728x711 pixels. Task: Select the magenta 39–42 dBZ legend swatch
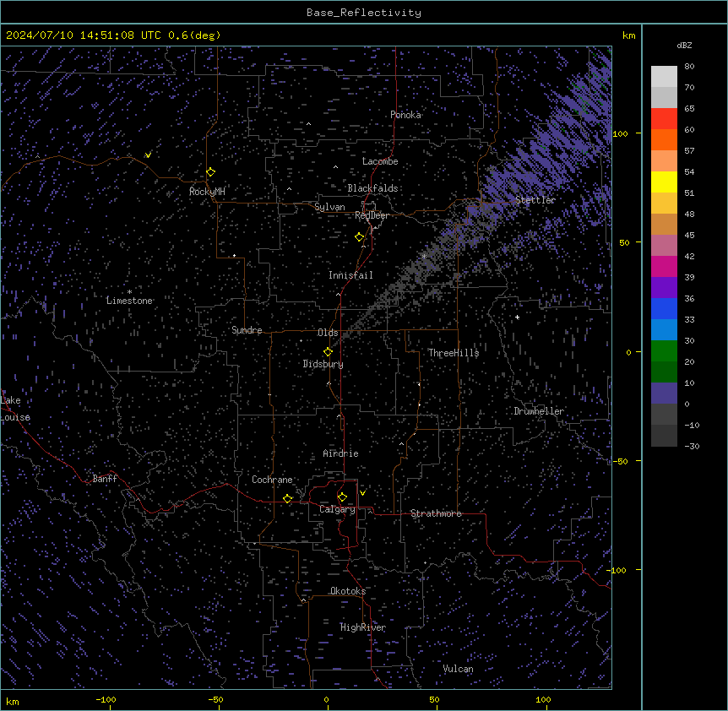click(664, 266)
